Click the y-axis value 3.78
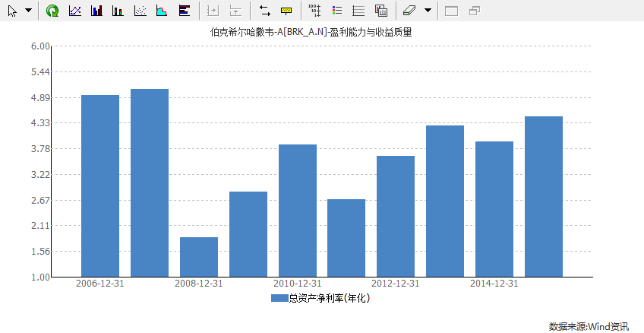This screenshot has height=333, width=644. coord(40,149)
